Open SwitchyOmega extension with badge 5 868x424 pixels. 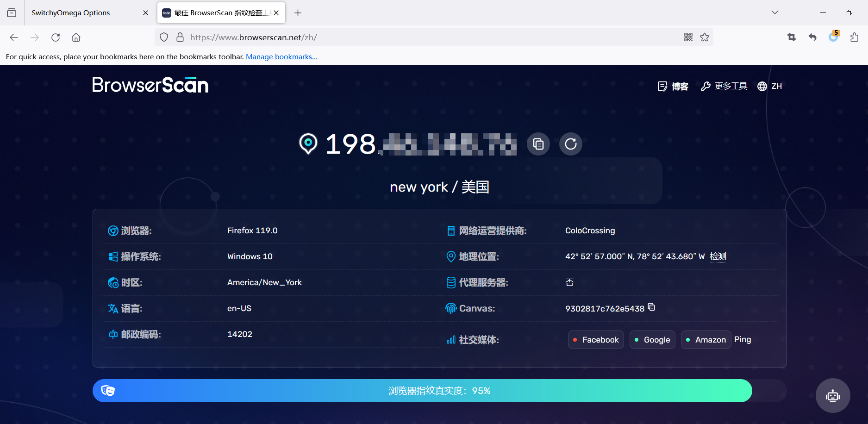(x=834, y=37)
